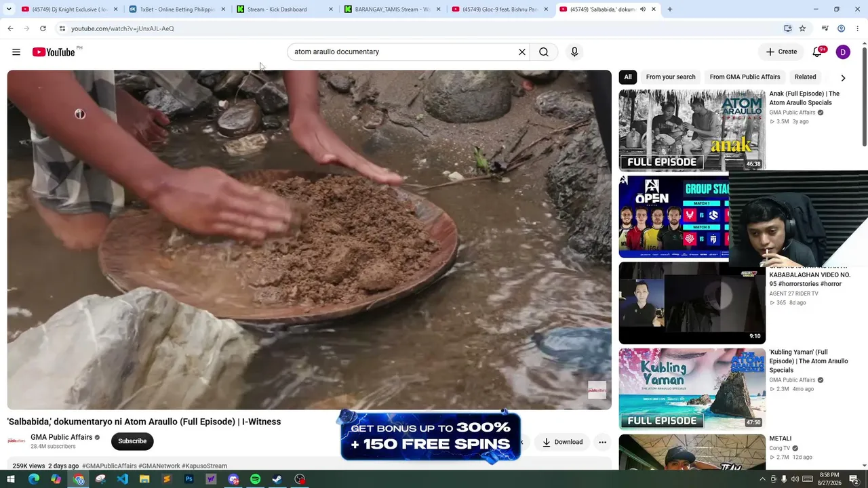The height and width of the screenshot is (488, 868).
Task: Open File Explorer from taskbar
Action: tap(144, 479)
